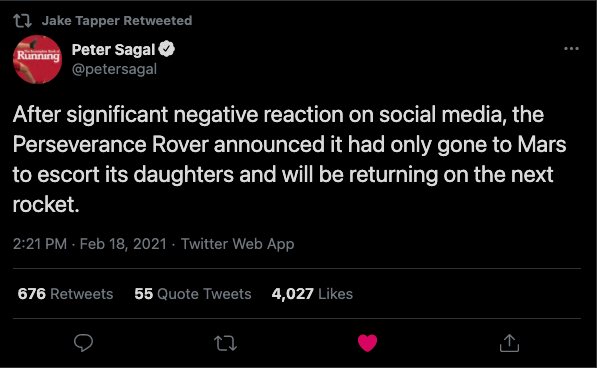Click the tweet text about Perseverance Rover

coord(289,159)
